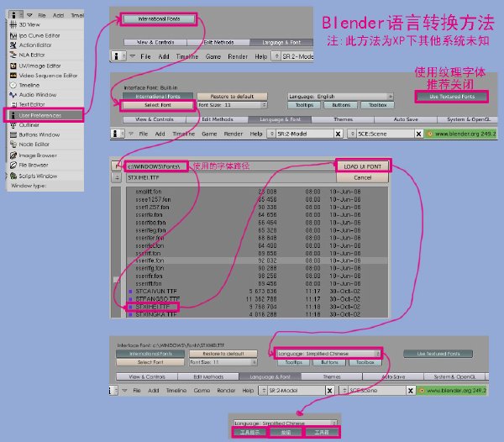
Task: Enable the 工具箱 toggle
Action: 322,433
